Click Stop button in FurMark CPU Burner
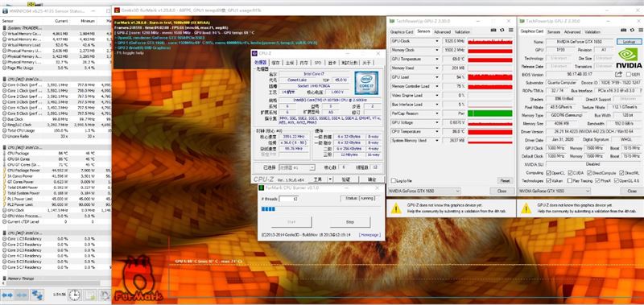Viewport: 644px width, 305px height. pos(350,222)
